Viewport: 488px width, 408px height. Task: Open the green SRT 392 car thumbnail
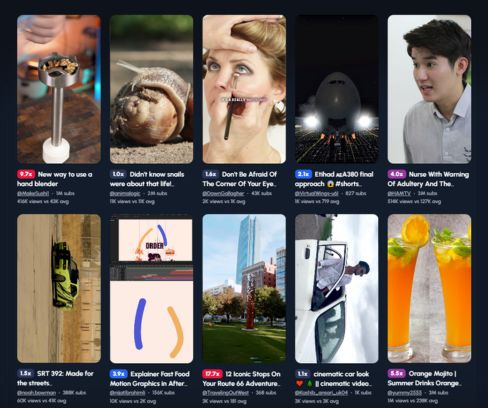(x=59, y=288)
